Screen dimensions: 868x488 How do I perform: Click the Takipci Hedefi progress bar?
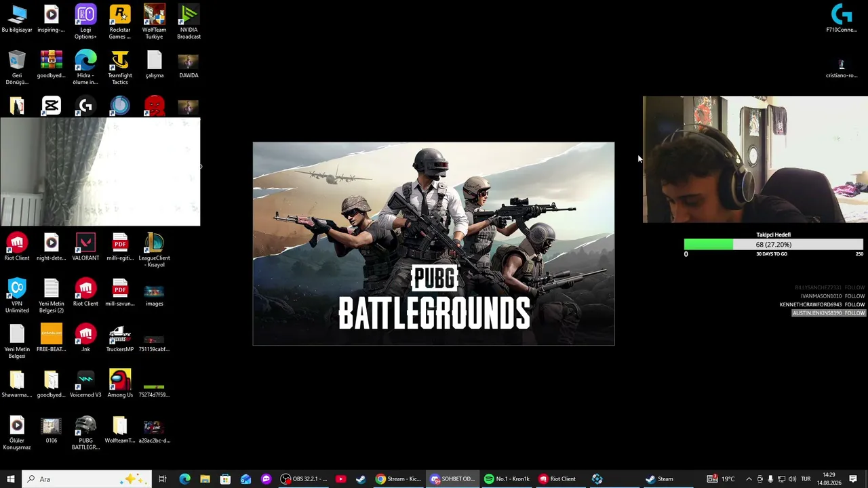coord(773,245)
